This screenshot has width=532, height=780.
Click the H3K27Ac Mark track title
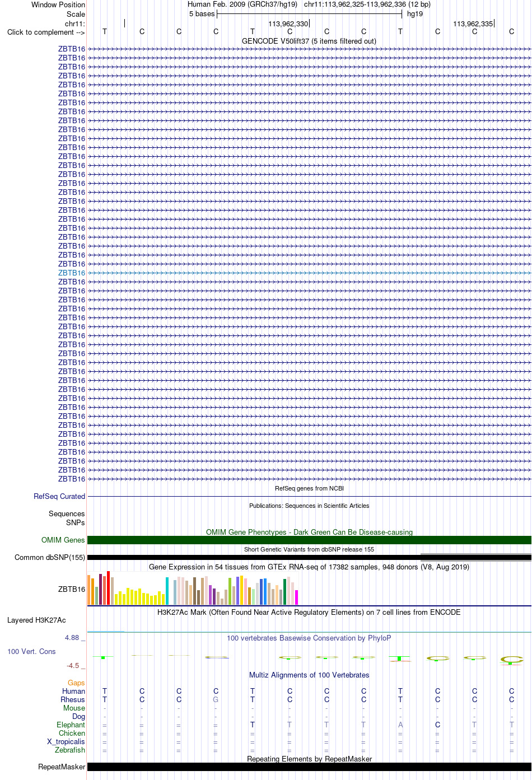(309, 612)
